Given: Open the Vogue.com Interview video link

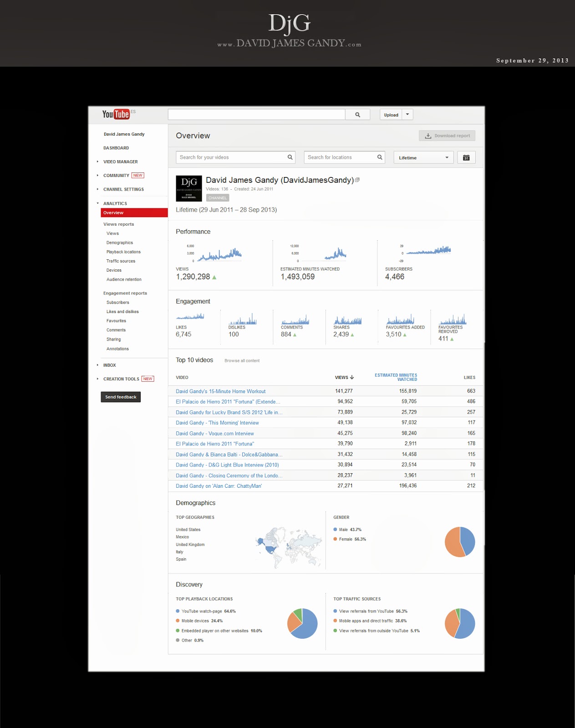Looking at the screenshot, I should tap(214, 434).
